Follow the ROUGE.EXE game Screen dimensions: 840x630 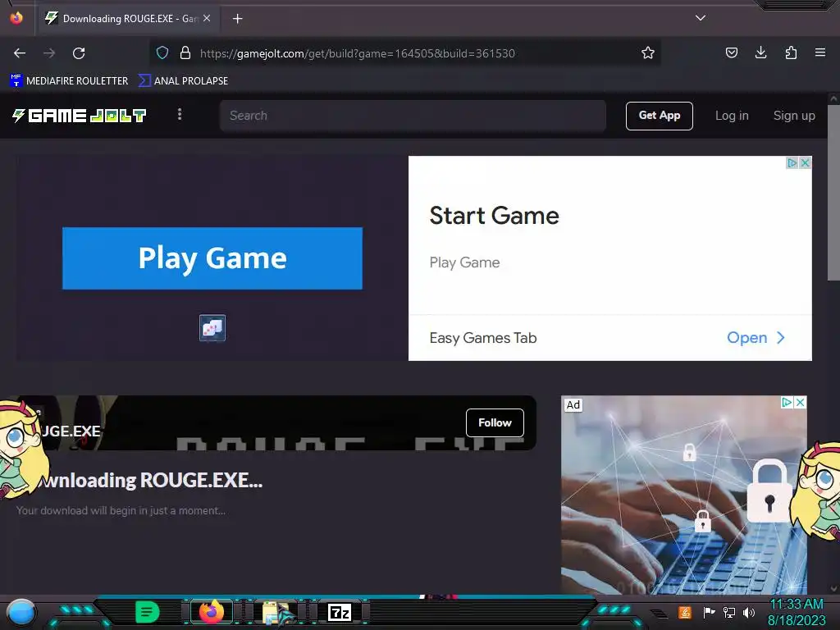tap(495, 422)
